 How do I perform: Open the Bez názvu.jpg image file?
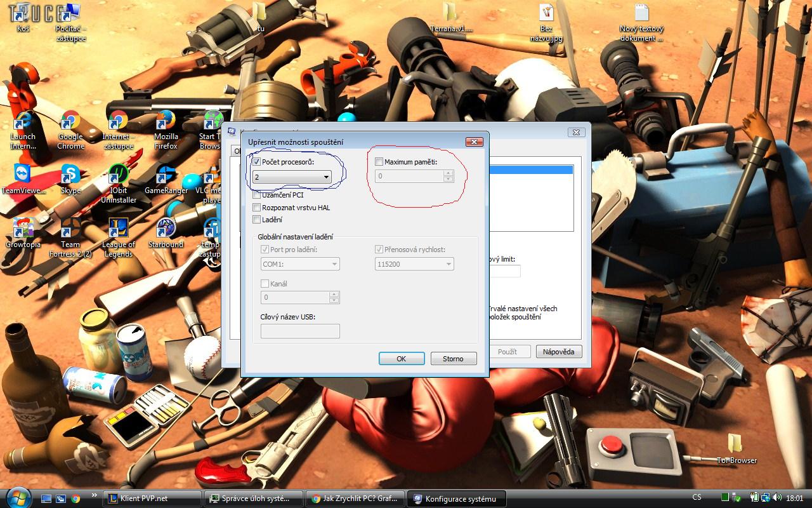(546, 22)
